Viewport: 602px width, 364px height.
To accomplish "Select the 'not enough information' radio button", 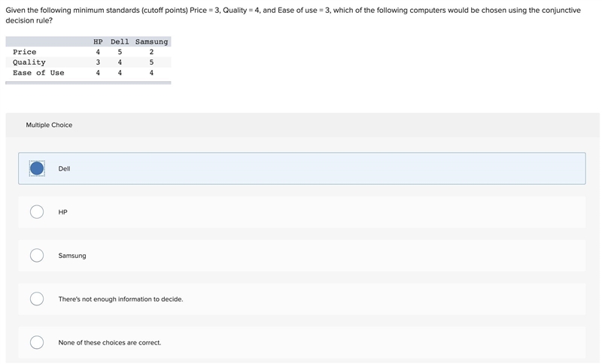I will (x=37, y=299).
